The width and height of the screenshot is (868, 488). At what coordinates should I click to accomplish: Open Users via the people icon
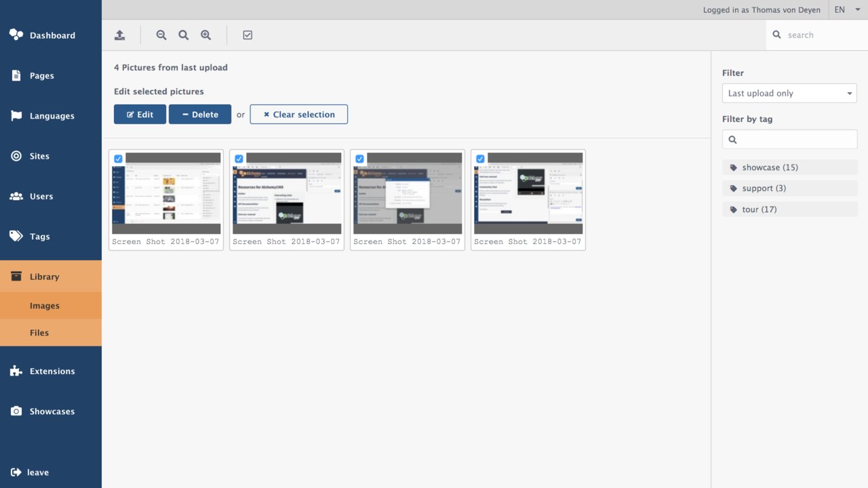click(16, 196)
